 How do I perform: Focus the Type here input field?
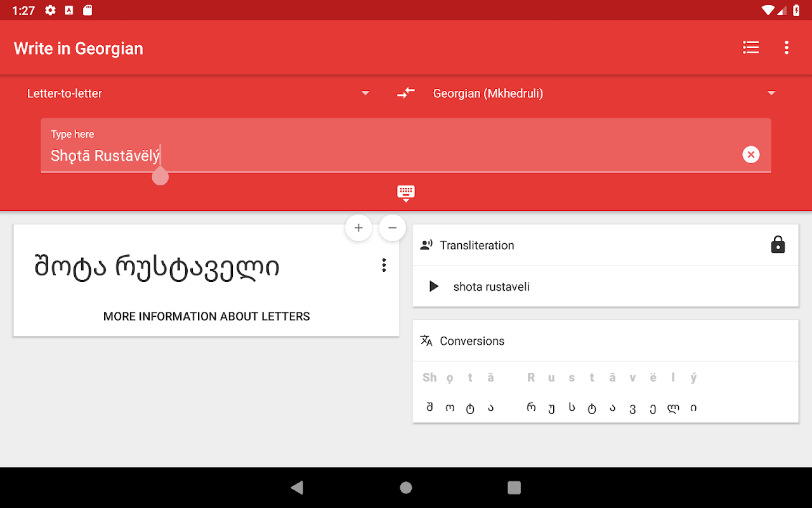406,145
